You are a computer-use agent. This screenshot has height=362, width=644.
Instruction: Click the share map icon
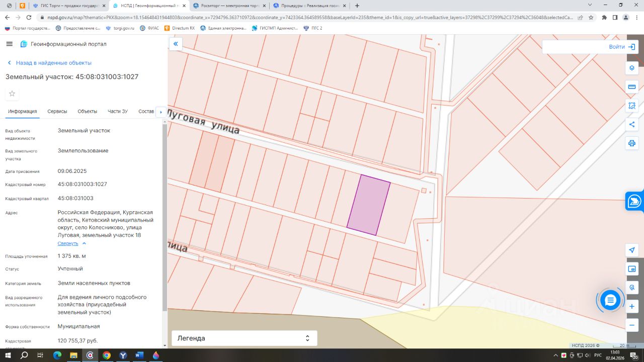click(x=632, y=124)
